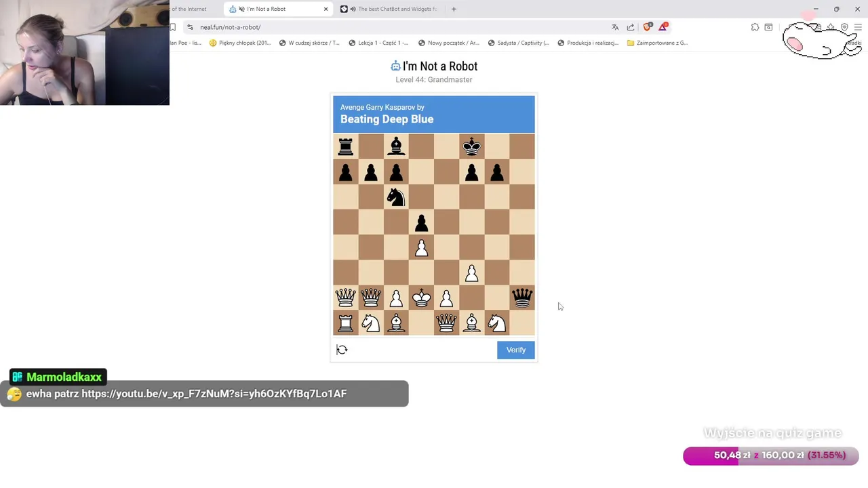
Task: Open the 'Piękny chłopak (201...' bookmark
Action: 240,43
